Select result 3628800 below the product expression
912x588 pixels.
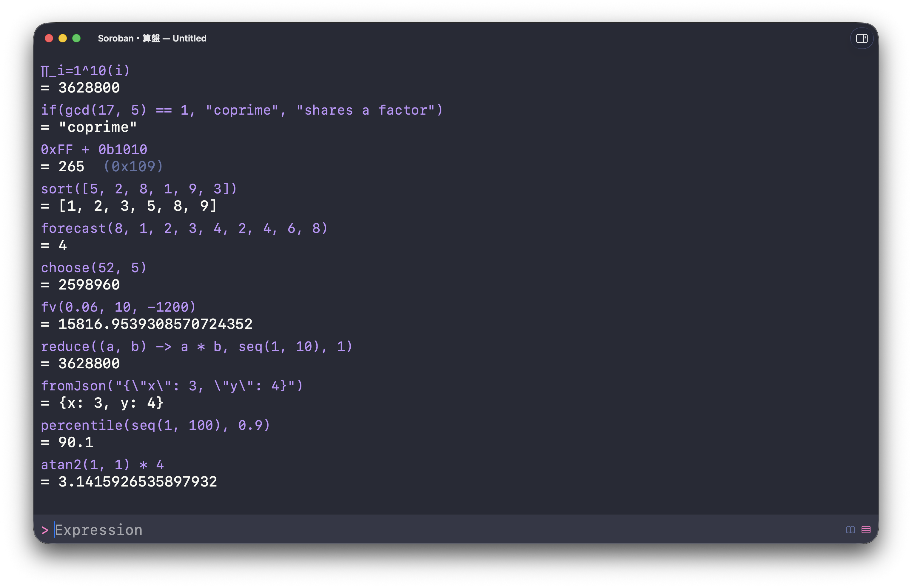click(x=89, y=88)
